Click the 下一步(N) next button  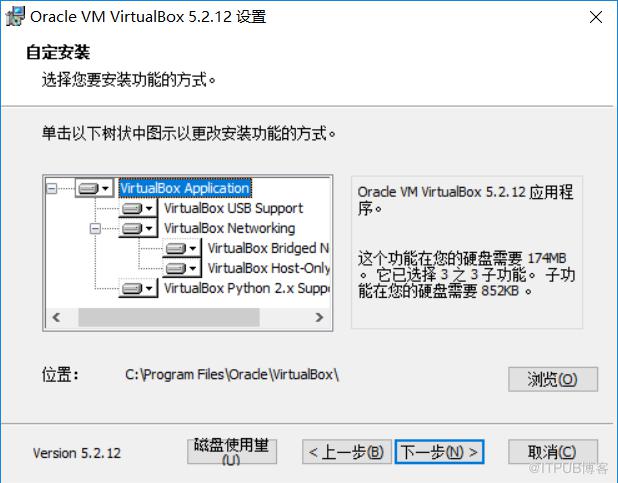coord(439,451)
